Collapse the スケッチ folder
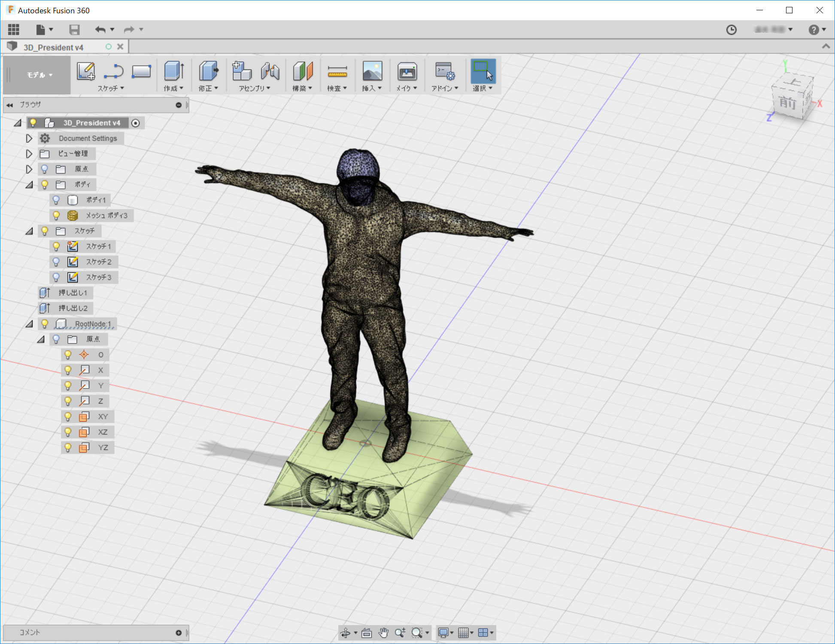This screenshot has width=835, height=644. [29, 231]
